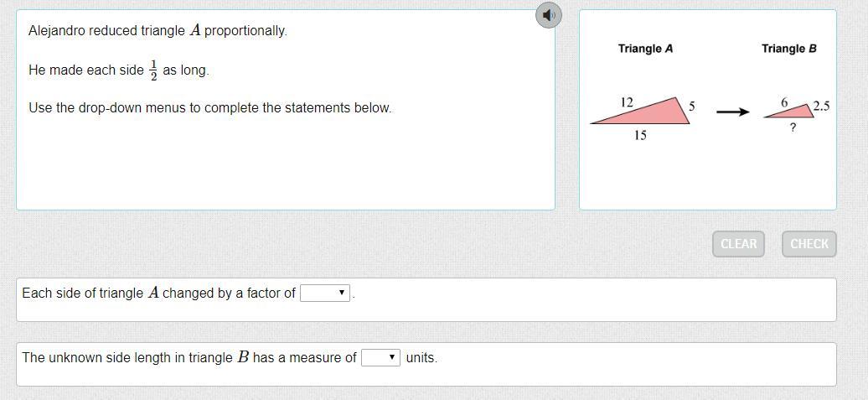Click the speaker audio icon
Image resolution: width=868 pixels, height=400 pixels.
548,15
